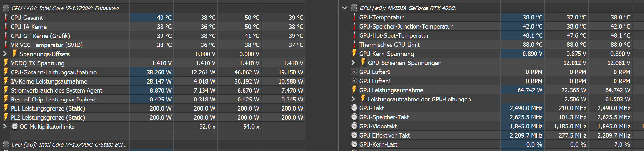The width and height of the screenshot is (644, 151).
Task: Click the clock icon beside GPU-Videotakt
Action: 354,126
